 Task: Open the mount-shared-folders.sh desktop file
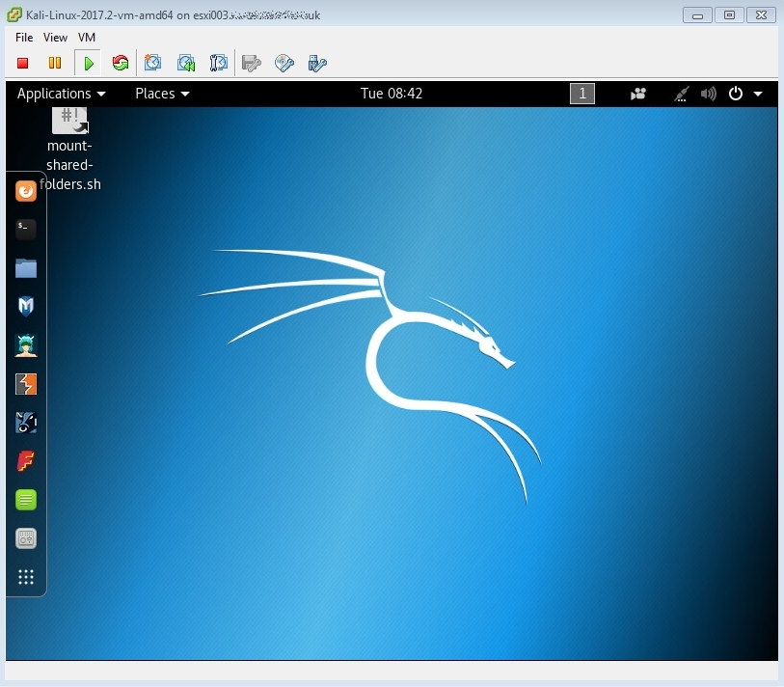70,150
